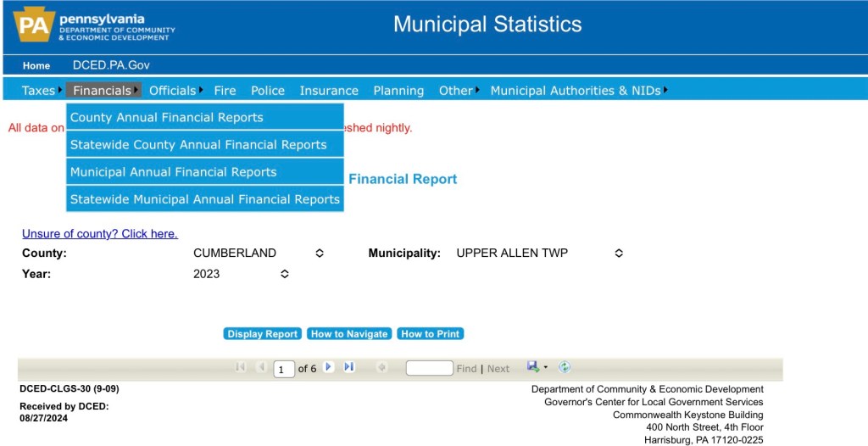Open the County dropdown showing CUMBERLAND
The height and width of the screenshot is (446, 868).
[x=259, y=253]
